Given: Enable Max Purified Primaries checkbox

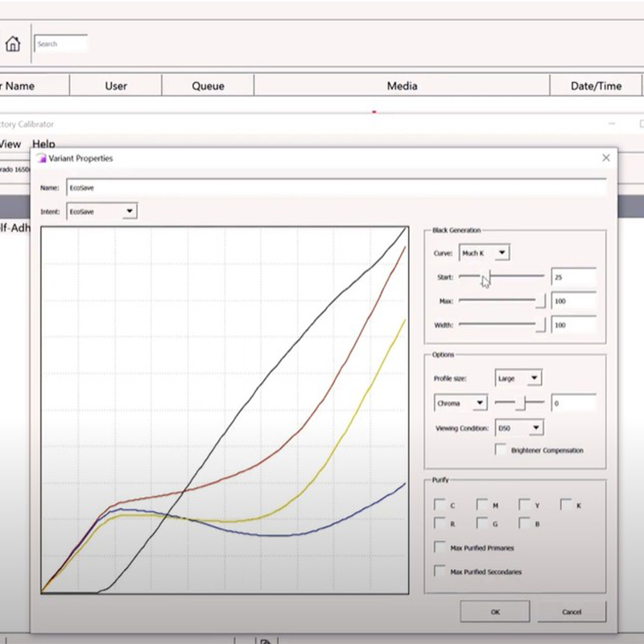Looking at the screenshot, I should coord(440,547).
